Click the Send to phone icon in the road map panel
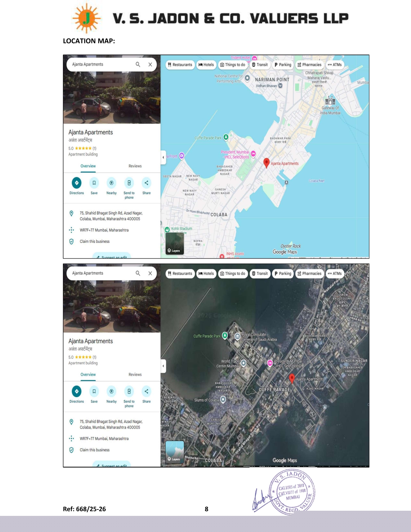This screenshot has height=532, width=411. point(129,183)
